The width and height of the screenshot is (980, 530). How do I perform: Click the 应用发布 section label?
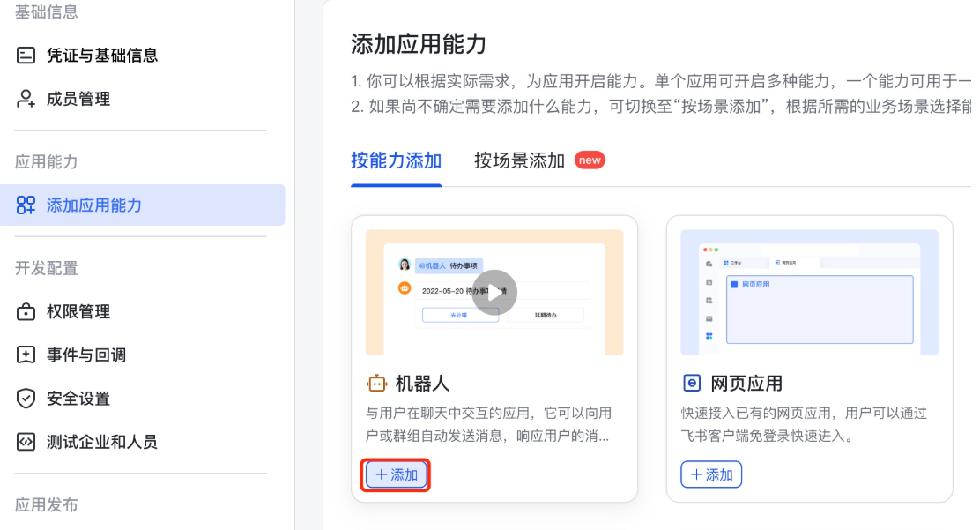pos(46,505)
